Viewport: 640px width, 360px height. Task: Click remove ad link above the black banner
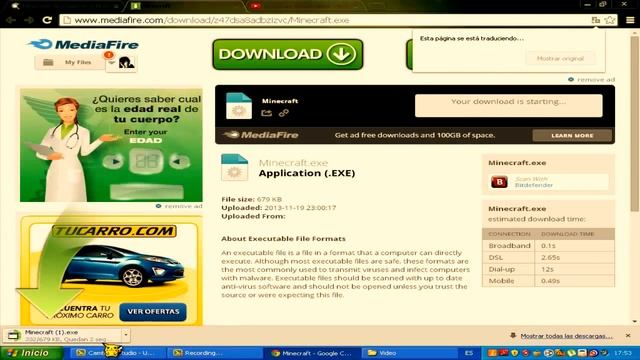click(591, 80)
